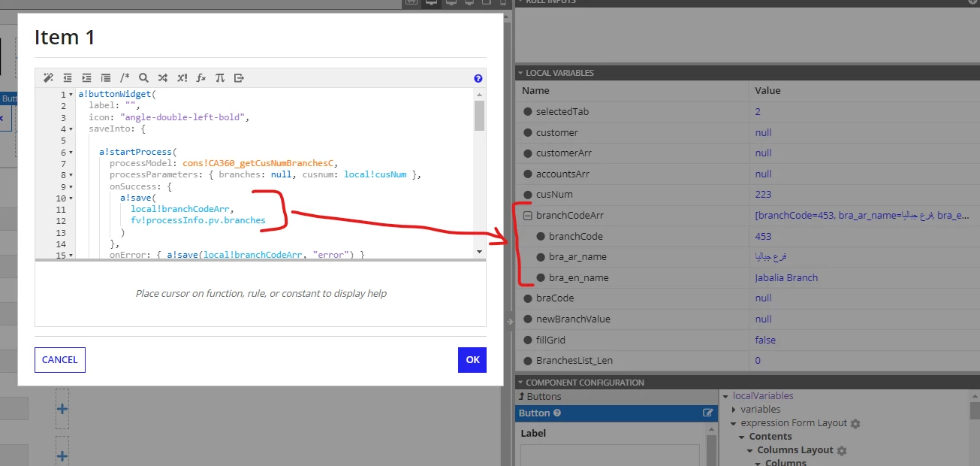Fold code at line 6 a!startProcess
980x466 pixels.
point(71,153)
